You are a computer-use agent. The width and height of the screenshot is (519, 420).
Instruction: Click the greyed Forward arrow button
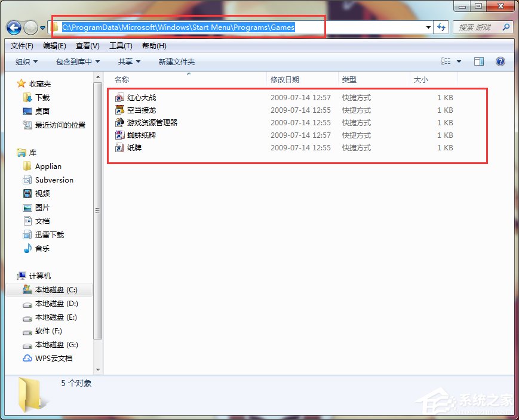click(30, 28)
